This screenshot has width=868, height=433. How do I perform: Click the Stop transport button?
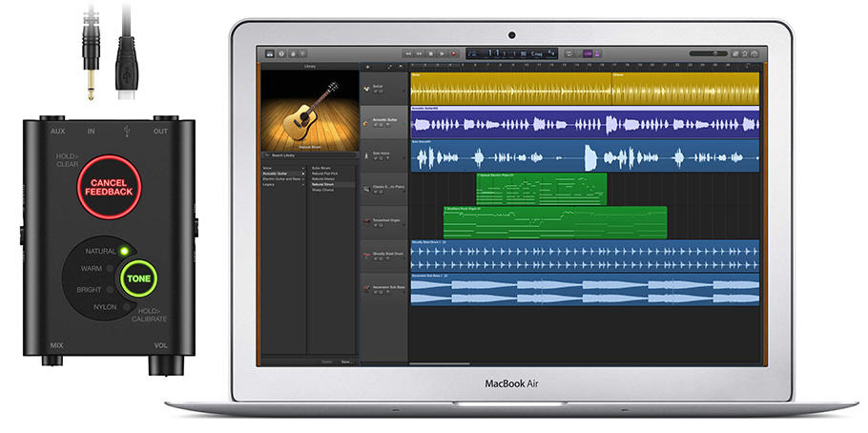(x=431, y=54)
